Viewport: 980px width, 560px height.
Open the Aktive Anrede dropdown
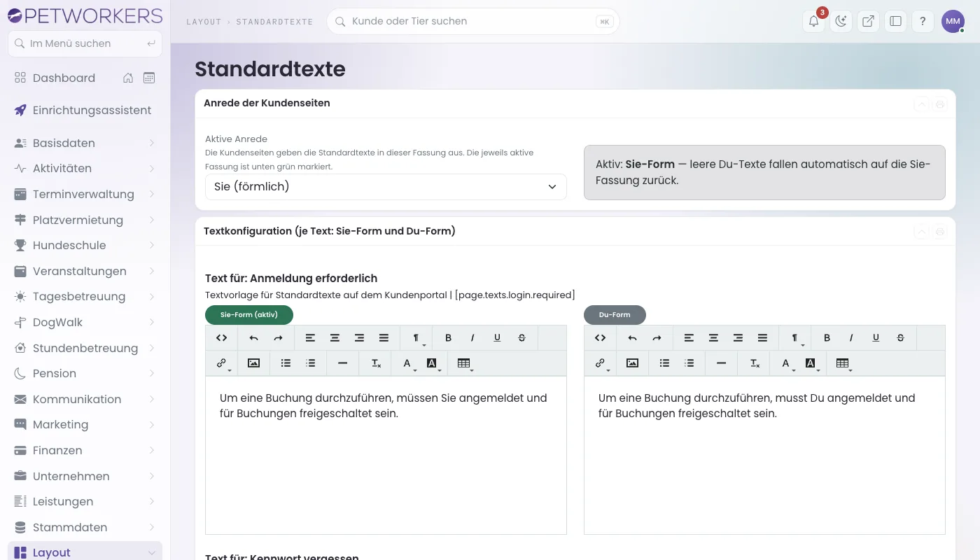386,187
